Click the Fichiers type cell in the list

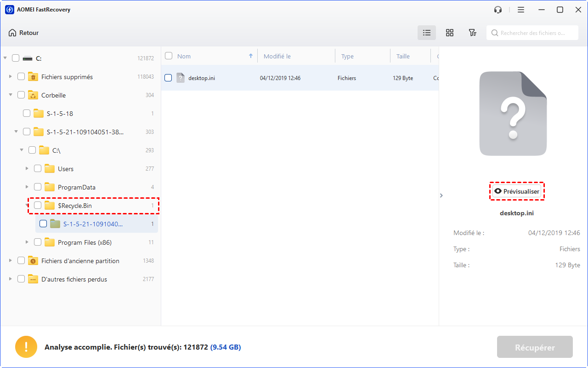[347, 78]
